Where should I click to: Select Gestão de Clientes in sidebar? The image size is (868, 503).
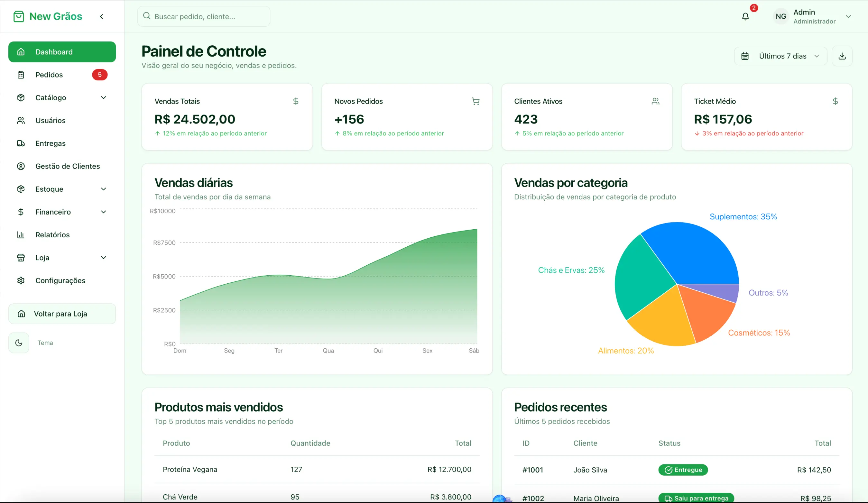tap(68, 166)
